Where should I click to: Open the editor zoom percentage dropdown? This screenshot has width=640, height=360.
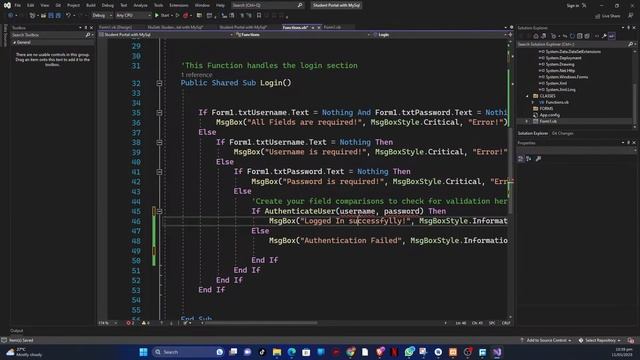tap(107, 323)
